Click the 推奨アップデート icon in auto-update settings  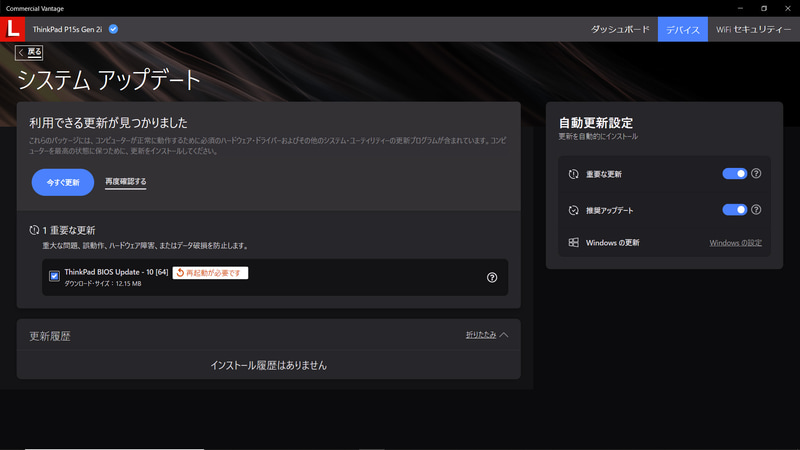[x=573, y=210]
